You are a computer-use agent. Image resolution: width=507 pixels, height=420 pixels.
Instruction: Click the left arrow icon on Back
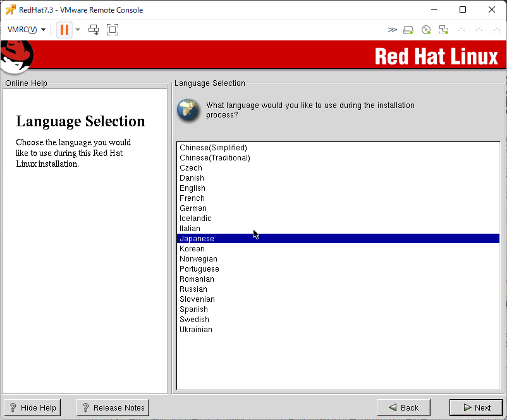393,407
